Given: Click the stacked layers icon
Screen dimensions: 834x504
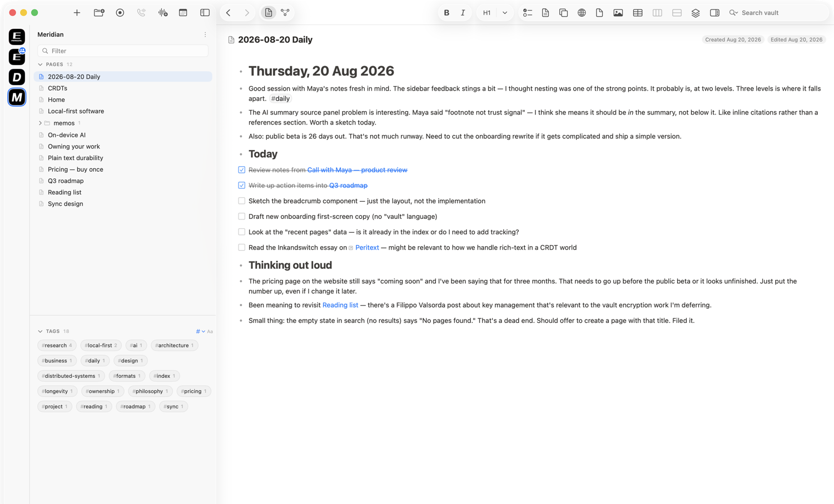Looking at the screenshot, I should [696, 13].
